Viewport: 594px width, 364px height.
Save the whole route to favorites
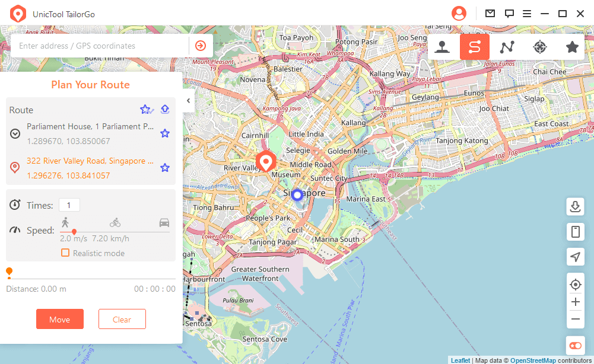coord(146,110)
